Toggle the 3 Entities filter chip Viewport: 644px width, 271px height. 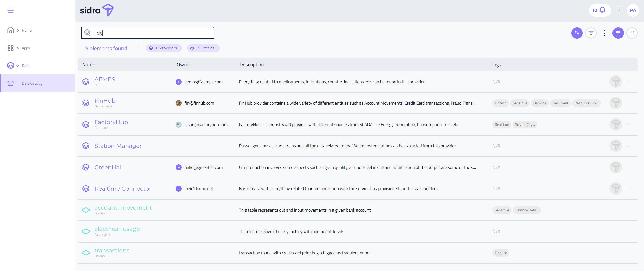tap(203, 48)
